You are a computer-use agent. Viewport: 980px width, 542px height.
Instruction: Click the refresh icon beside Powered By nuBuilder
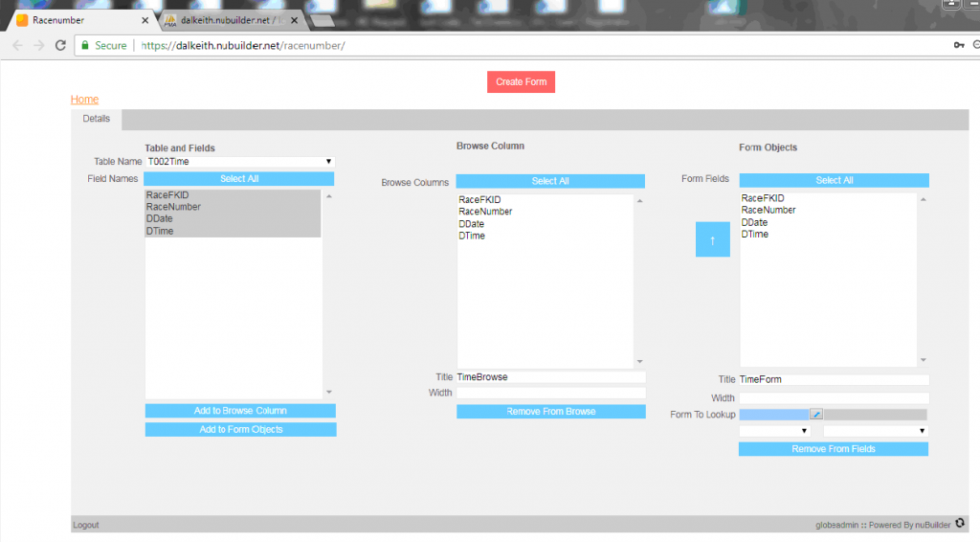click(x=960, y=523)
